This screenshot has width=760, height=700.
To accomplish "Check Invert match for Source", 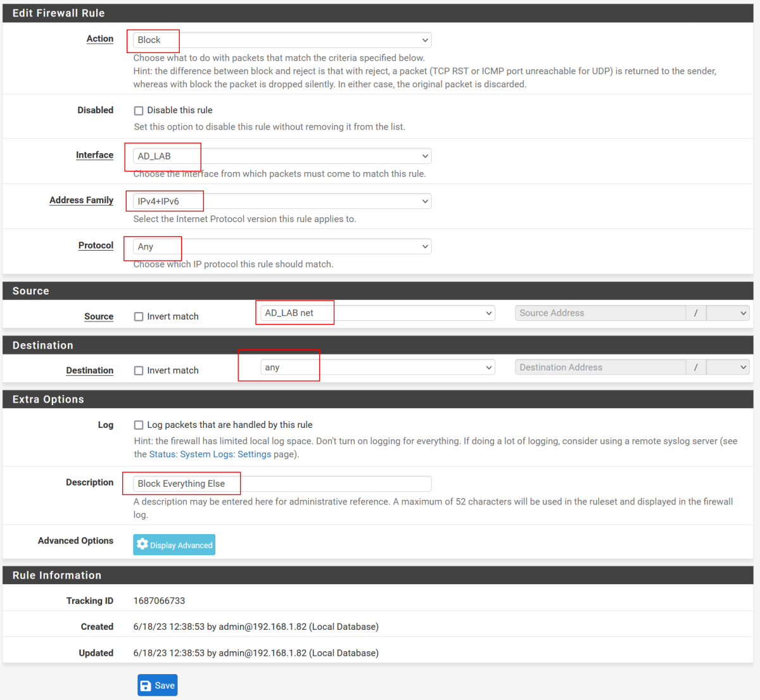I will (x=139, y=316).
